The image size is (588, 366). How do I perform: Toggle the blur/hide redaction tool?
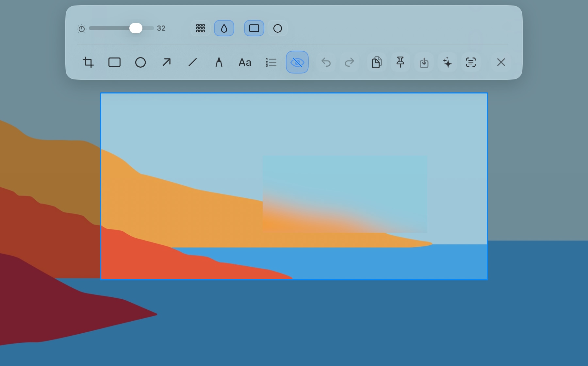[297, 62]
